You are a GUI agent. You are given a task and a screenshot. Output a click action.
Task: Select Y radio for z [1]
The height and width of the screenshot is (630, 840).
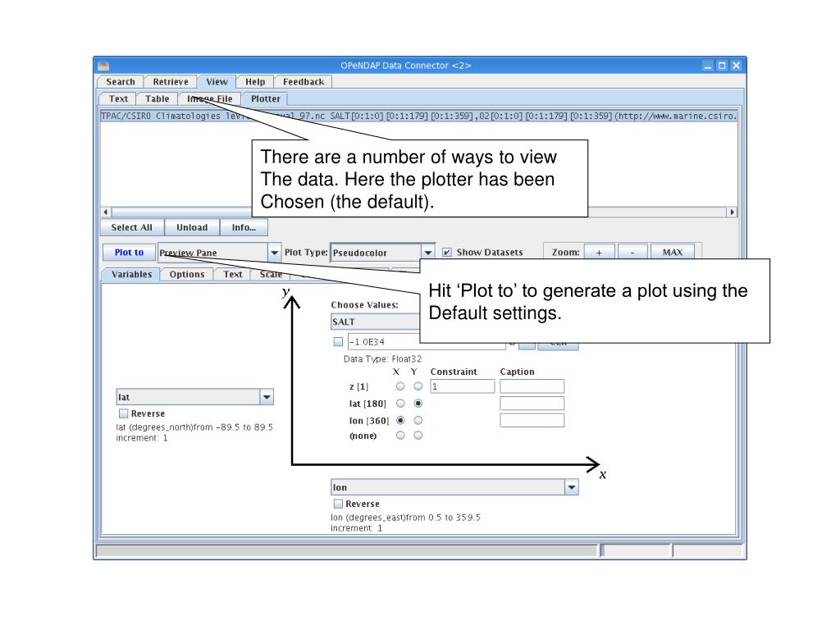tap(418, 386)
